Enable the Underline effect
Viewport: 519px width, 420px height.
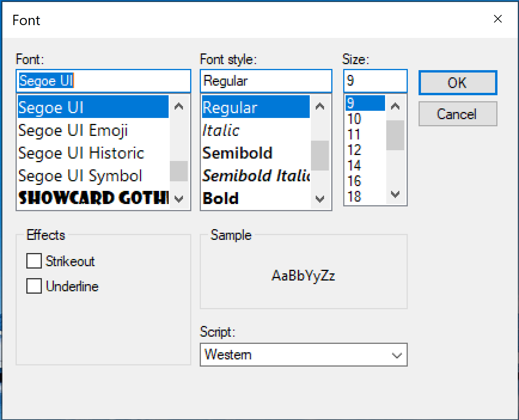pos(34,286)
